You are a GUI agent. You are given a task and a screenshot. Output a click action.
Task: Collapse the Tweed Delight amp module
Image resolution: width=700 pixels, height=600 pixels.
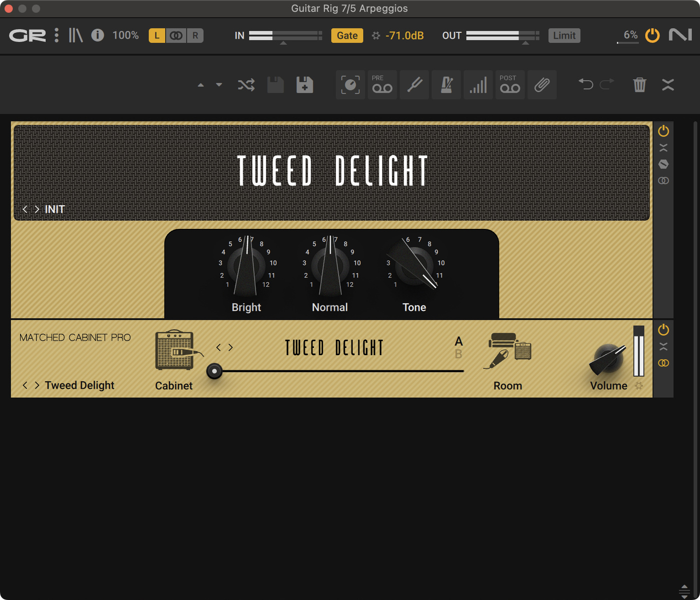tap(663, 148)
